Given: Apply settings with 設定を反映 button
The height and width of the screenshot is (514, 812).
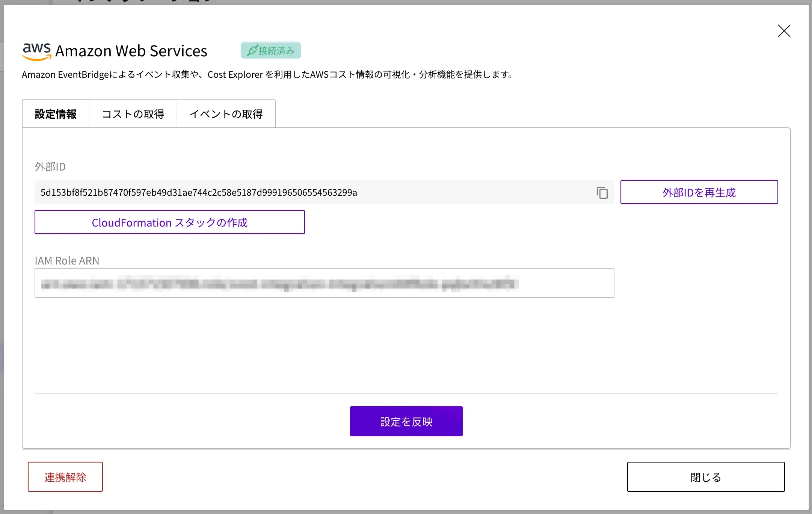Looking at the screenshot, I should (x=406, y=421).
